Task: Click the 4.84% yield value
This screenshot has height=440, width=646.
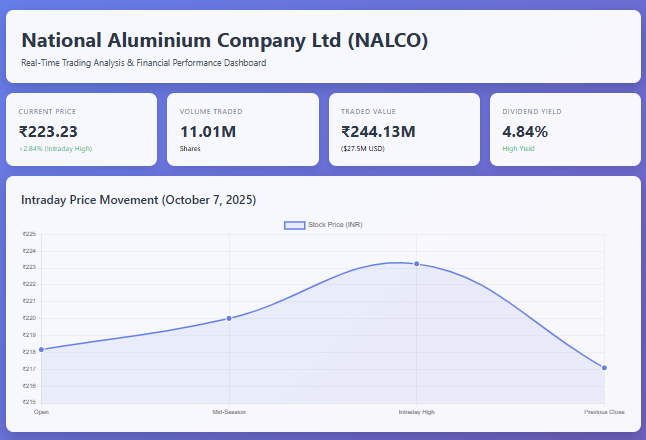Action: tap(525, 132)
